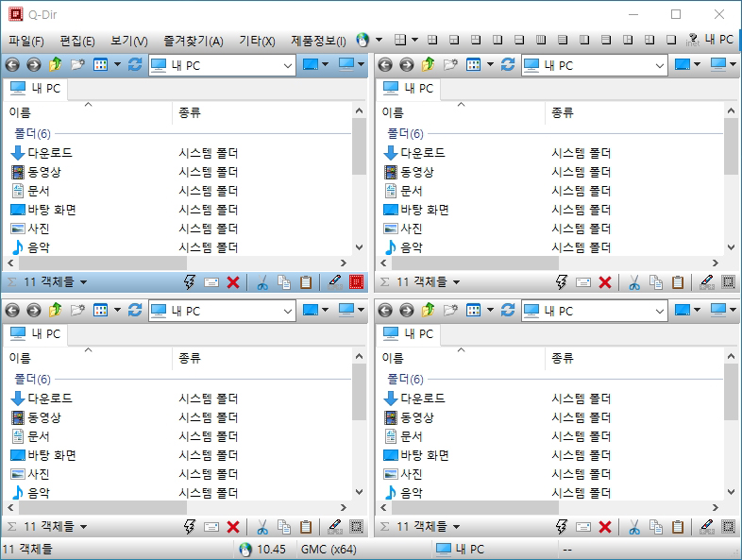Sort by 종류 column header in top-left pane
Screen dimensions: 742x560
(190, 112)
